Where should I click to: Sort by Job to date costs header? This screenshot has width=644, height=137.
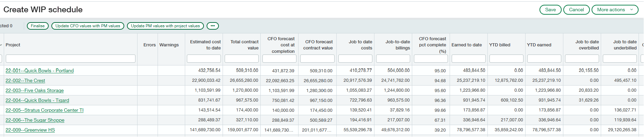[x=360, y=45]
